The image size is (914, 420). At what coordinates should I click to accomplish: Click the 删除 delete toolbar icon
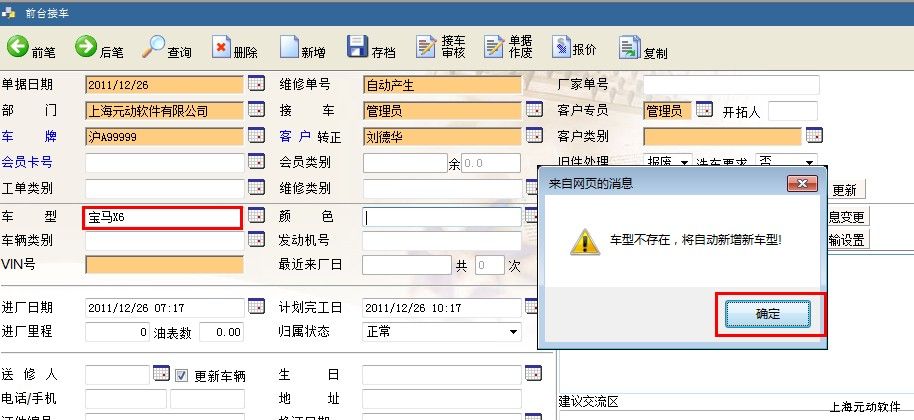pos(221,47)
